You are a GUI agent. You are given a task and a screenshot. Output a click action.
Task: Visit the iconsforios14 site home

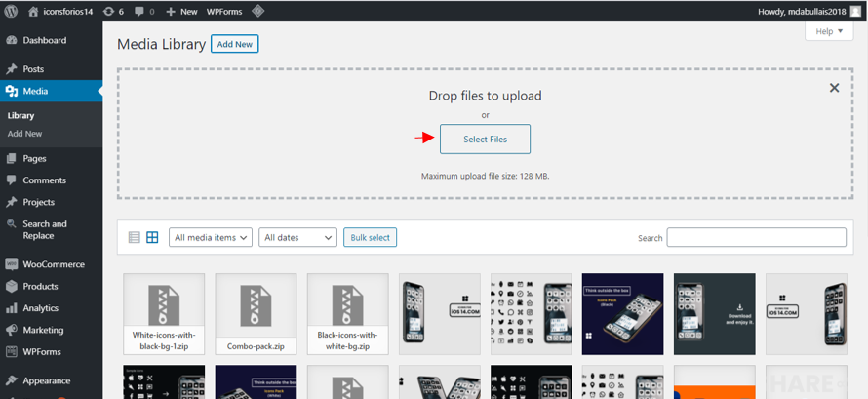click(x=60, y=11)
